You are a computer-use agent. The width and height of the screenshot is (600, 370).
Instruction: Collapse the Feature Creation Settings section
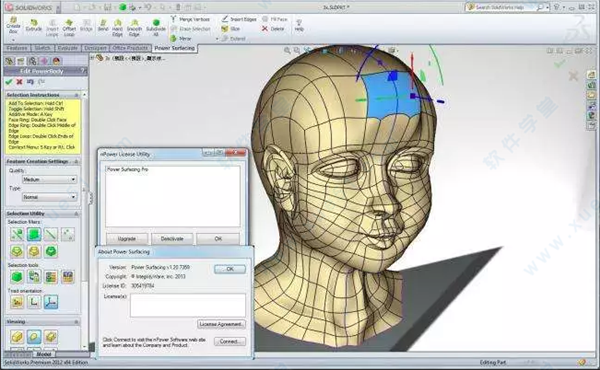[x=76, y=161]
